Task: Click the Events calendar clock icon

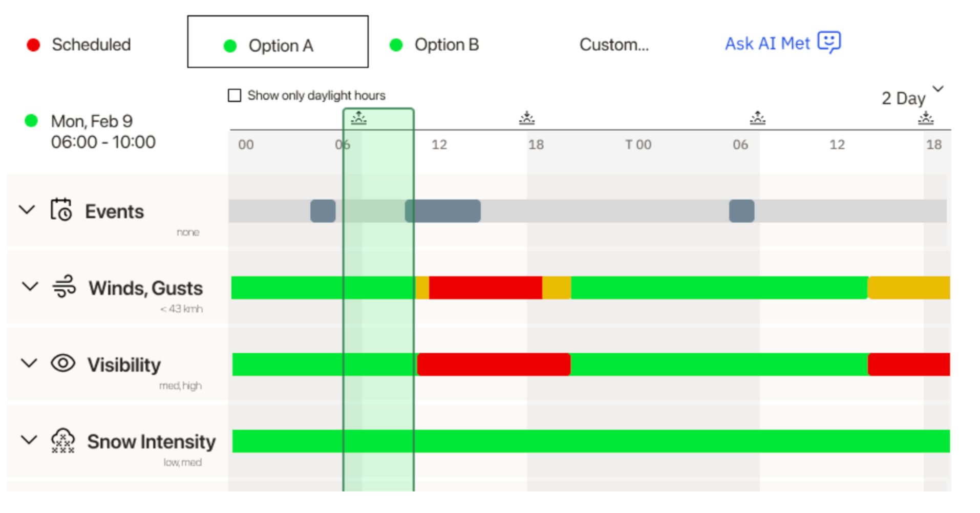Action: [61, 210]
